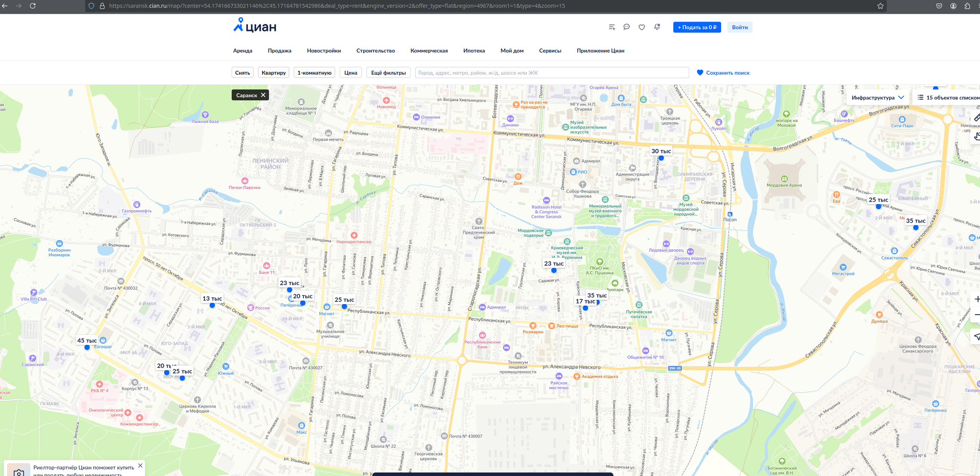Click Сохранить поиск link
The width and height of the screenshot is (980, 476).
point(723,73)
